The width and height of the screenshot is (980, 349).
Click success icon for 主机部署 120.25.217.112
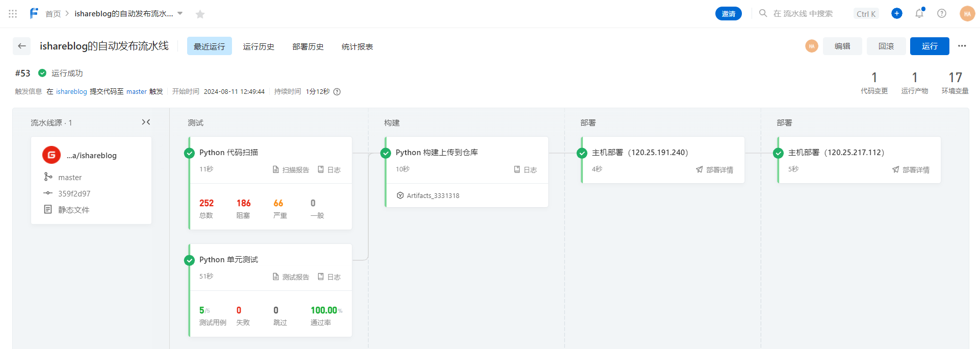click(x=778, y=153)
